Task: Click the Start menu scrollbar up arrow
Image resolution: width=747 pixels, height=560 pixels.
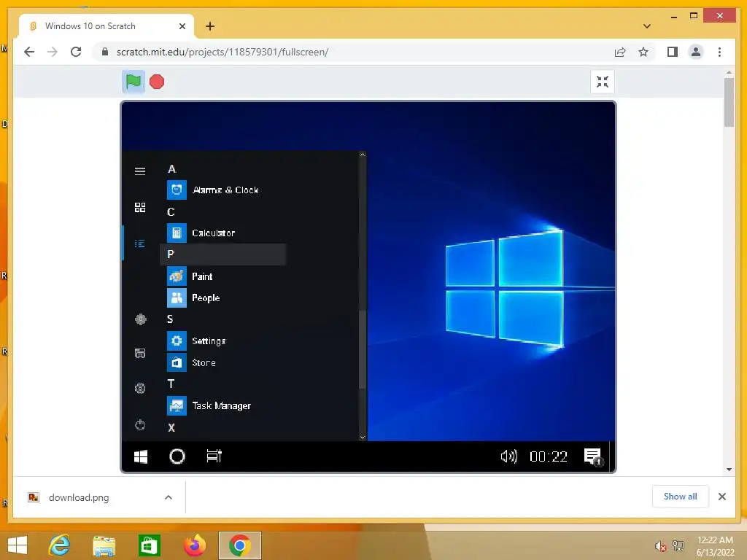Action: pyautogui.click(x=363, y=155)
